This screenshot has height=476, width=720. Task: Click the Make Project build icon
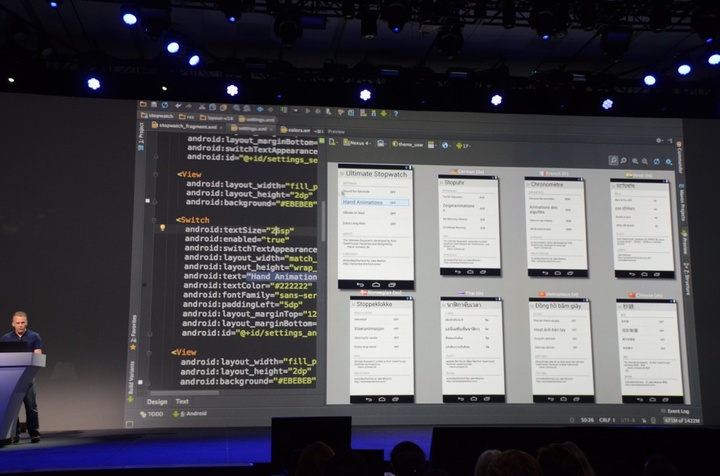pos(284,110)
